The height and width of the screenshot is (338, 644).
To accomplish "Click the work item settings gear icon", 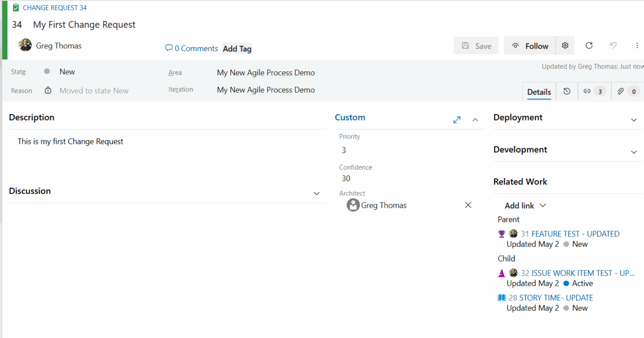I will click(x=565, y=45).
